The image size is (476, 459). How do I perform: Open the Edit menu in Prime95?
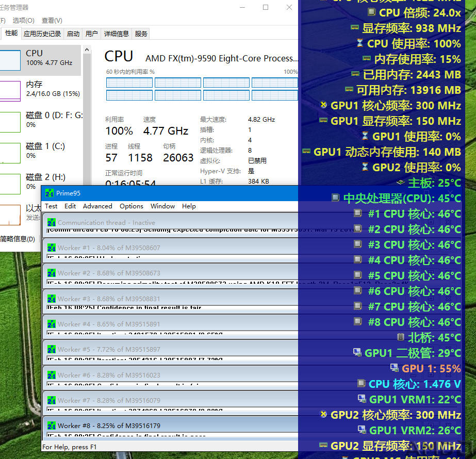pyautogui.click(x=70, y=206)
